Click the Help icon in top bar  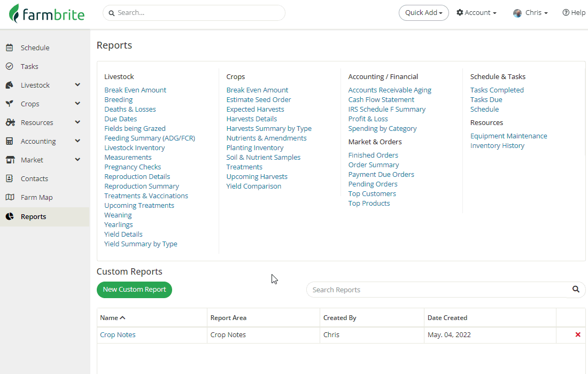[566, 13]
